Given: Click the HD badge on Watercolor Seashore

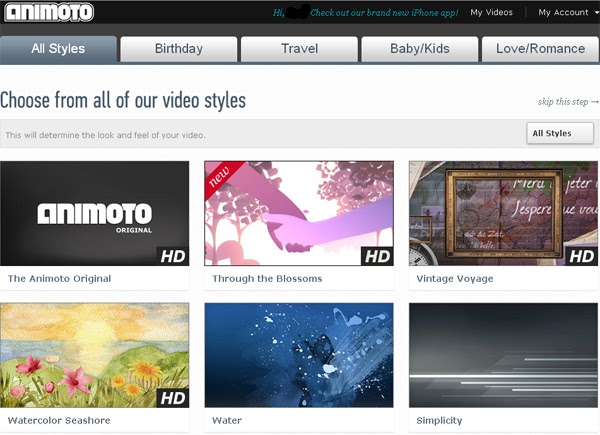Looking at the screenshot, I should tap(173, 398).
